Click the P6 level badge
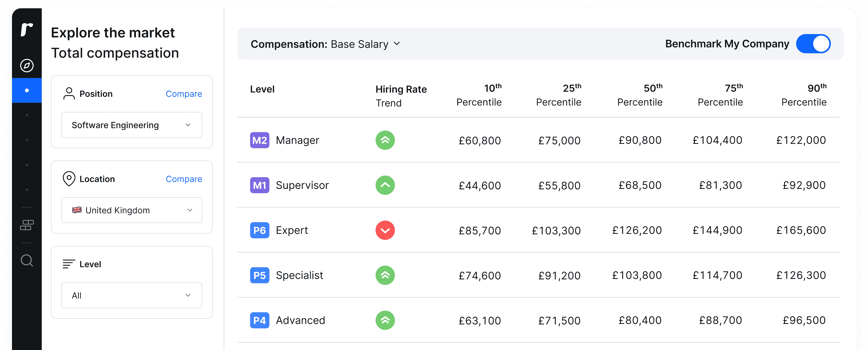 [x=259, y=230]
